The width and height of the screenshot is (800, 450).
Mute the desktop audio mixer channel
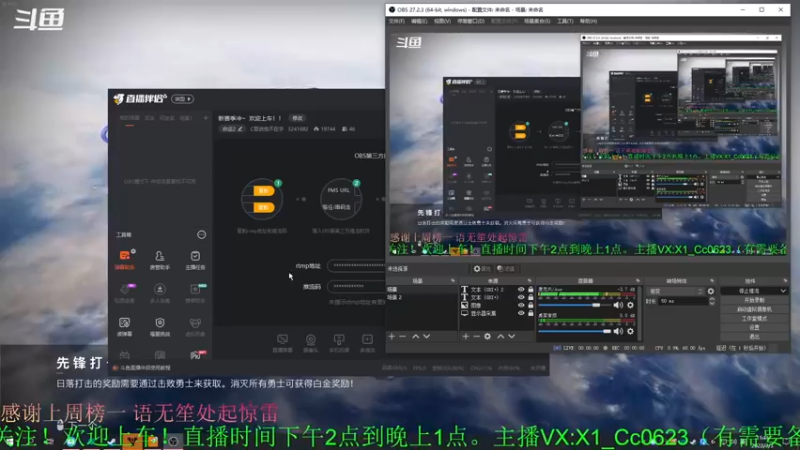618,331
